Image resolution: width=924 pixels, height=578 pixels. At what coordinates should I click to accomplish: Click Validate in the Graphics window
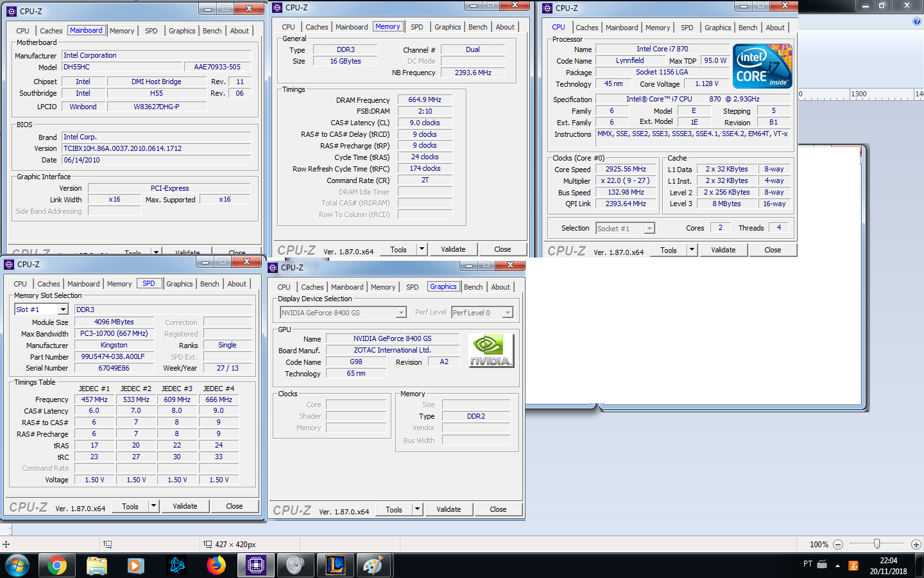coord(449,509)
